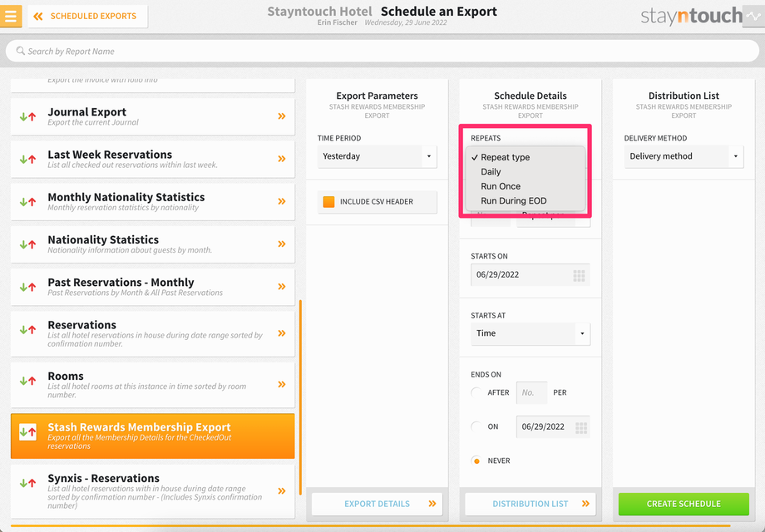Select the Never radio button
Screen dimensions: 765x532
pos(476,461)
